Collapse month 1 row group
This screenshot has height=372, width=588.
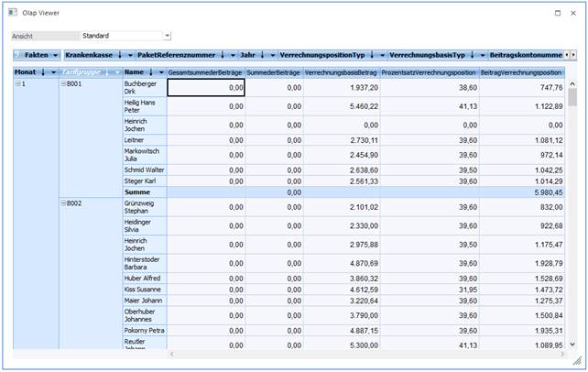point(17,84)
